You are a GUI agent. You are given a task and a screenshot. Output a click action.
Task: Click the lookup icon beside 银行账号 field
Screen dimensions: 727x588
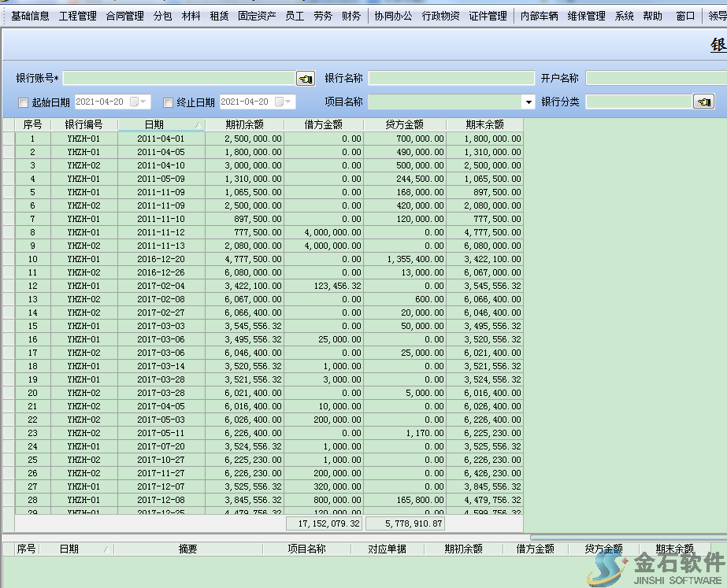click(305, 78)
